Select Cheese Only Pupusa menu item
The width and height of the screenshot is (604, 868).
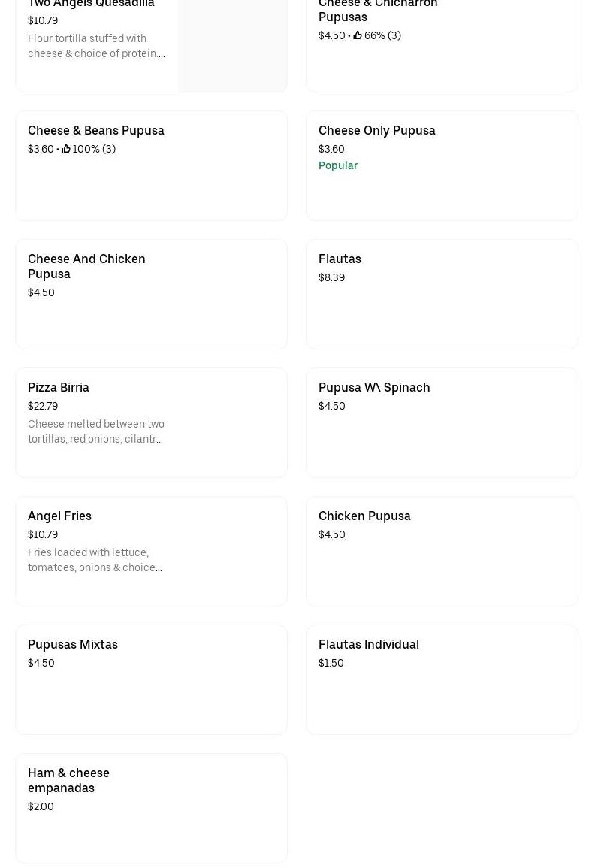coord(441,165)
